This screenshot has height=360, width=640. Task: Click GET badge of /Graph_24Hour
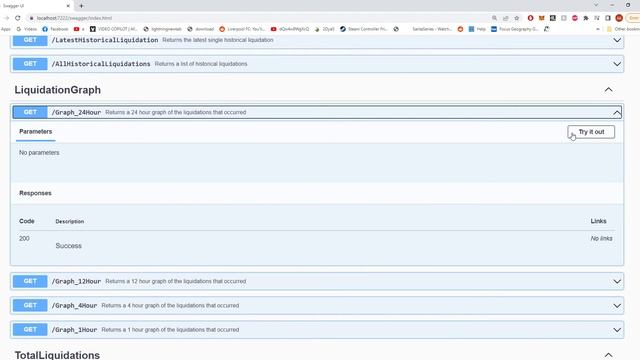click(x=30, y=112)
